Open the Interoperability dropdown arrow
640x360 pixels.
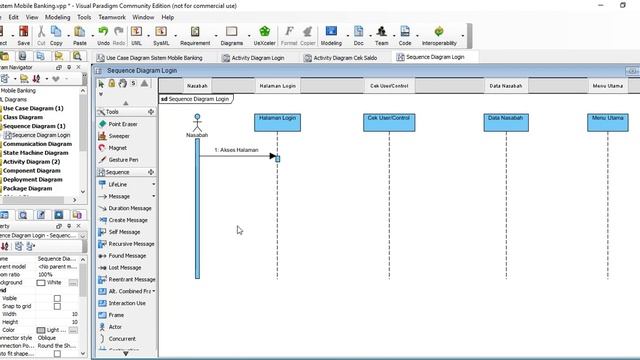[x=463, y=36]
